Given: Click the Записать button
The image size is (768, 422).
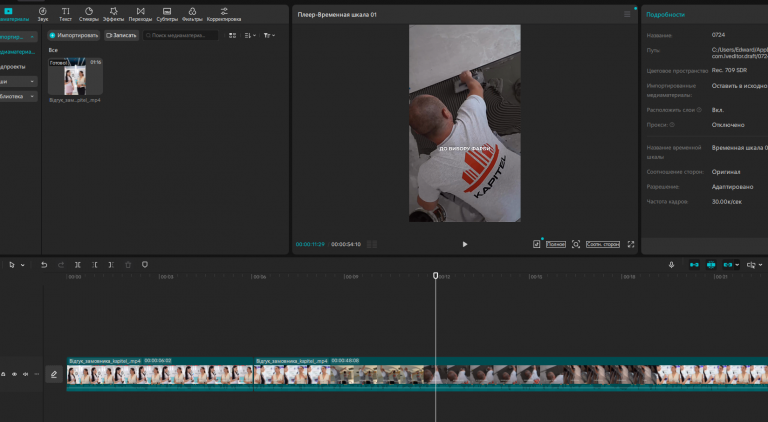Looking at the screenshot, I should pyautogui.click(x=121, y=35).
